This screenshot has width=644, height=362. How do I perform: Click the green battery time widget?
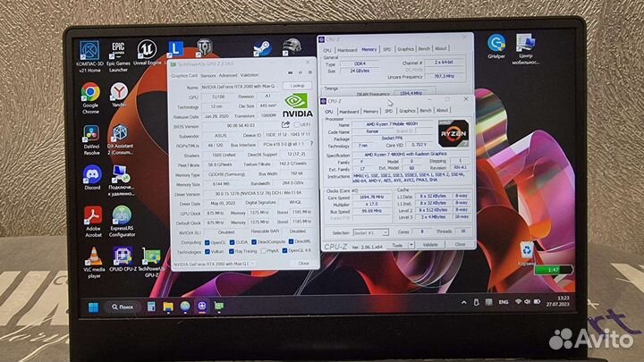click(554, 270)
